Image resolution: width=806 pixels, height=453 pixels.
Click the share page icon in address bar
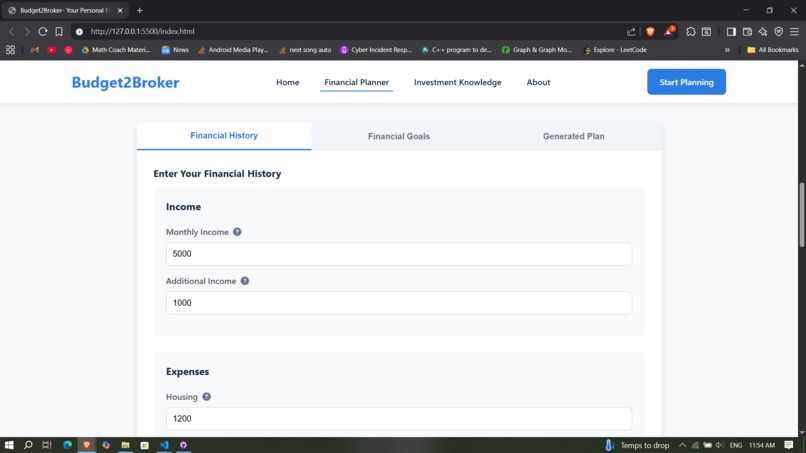pos(631,31)
